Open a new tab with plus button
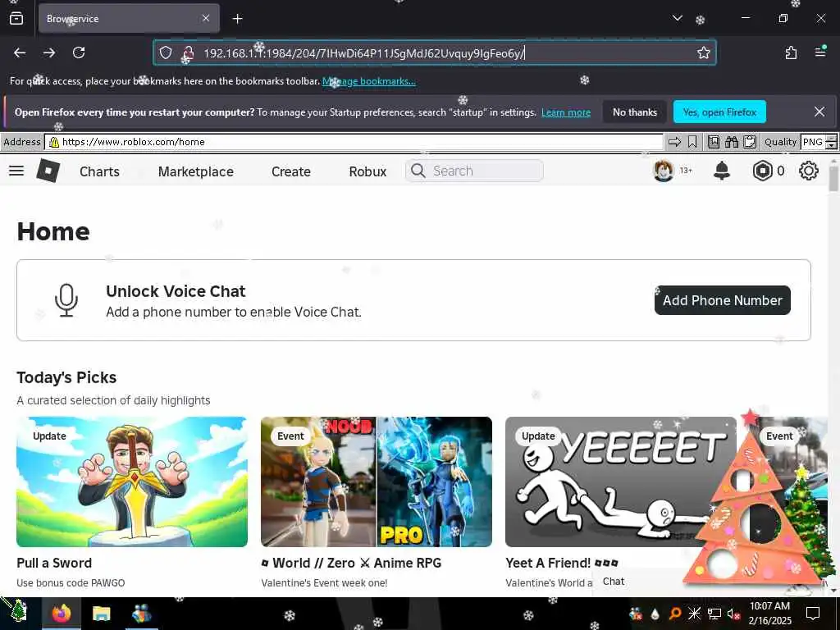This screenshot has width=840, height=630. click(237, 19)
